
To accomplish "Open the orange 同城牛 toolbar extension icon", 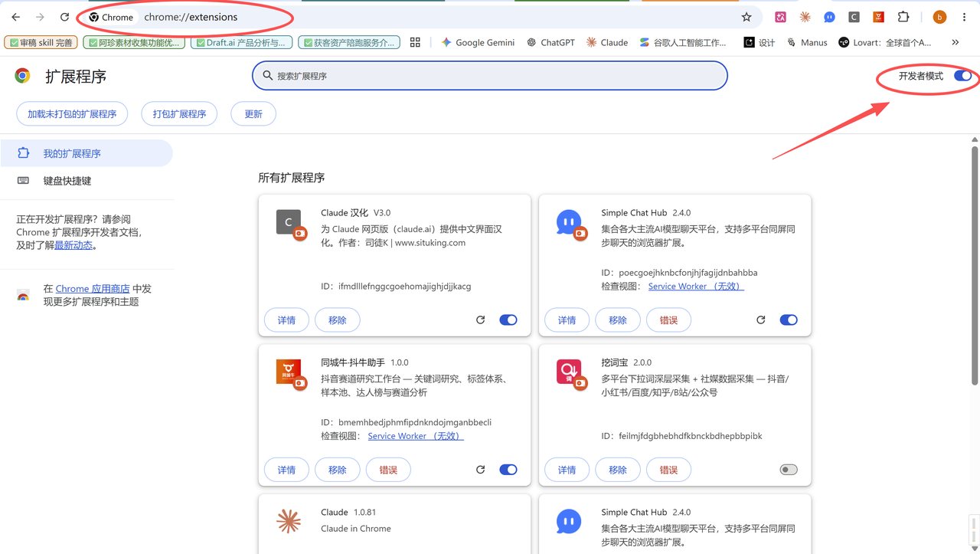I will coord(878,17).
